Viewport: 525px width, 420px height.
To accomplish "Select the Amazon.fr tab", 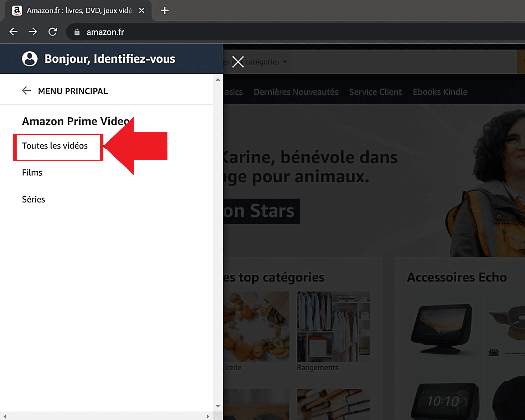I will pos(79,10).
